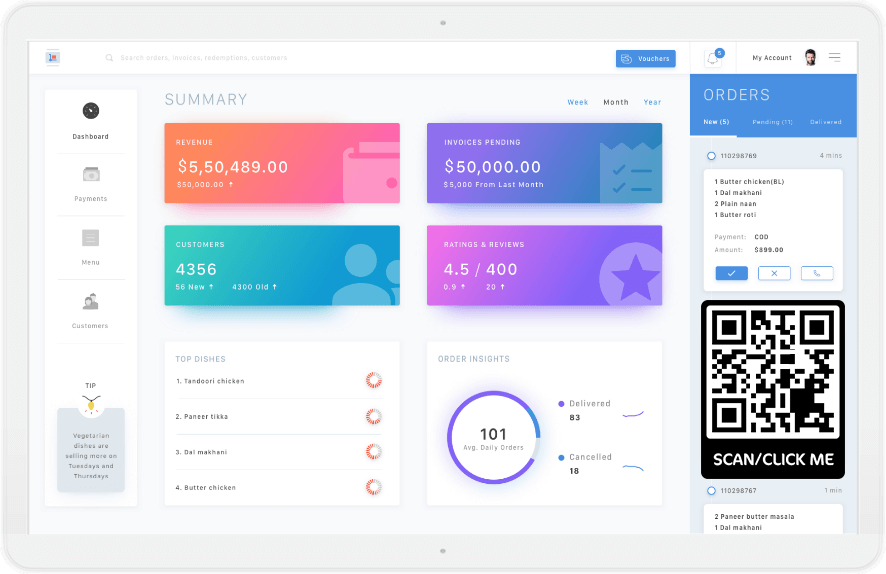Open the Menu sidebar icon
This screenshot has width=886, height=574.
click(90, 238)
